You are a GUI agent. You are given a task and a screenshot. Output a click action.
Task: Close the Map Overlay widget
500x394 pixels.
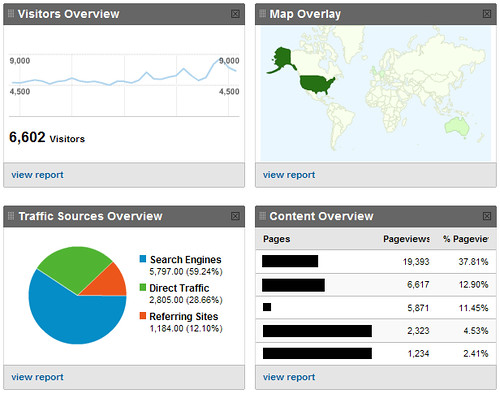point(487,14)
